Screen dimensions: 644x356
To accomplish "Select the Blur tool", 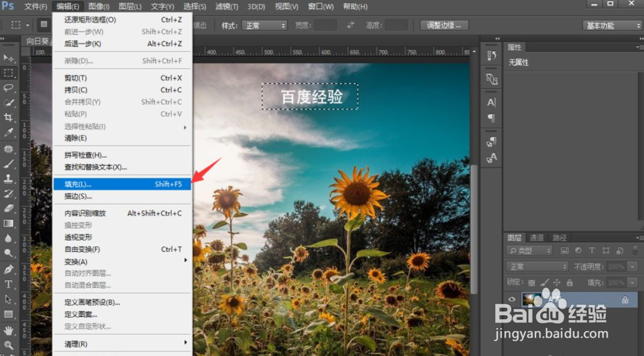I will (8, 238).
